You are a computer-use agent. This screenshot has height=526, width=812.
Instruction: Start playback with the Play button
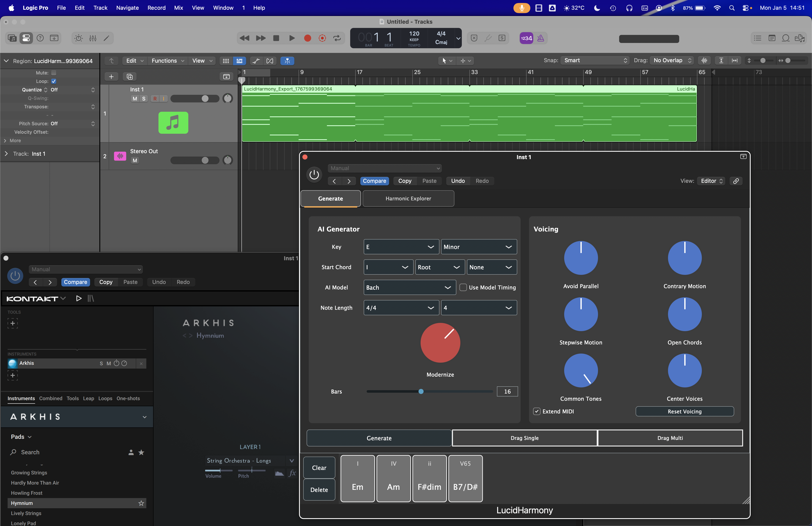point(292,38)
